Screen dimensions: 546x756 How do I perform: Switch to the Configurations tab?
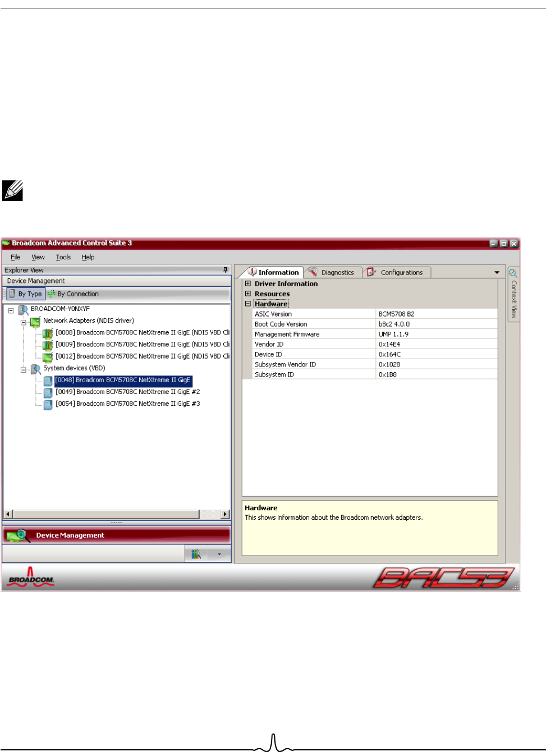point(397,272)
